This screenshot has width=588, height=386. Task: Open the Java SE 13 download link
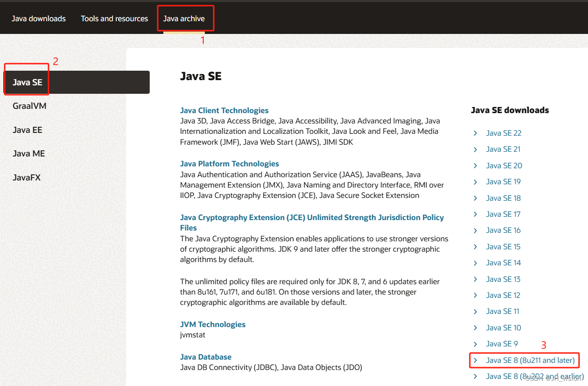coord(503,279)
